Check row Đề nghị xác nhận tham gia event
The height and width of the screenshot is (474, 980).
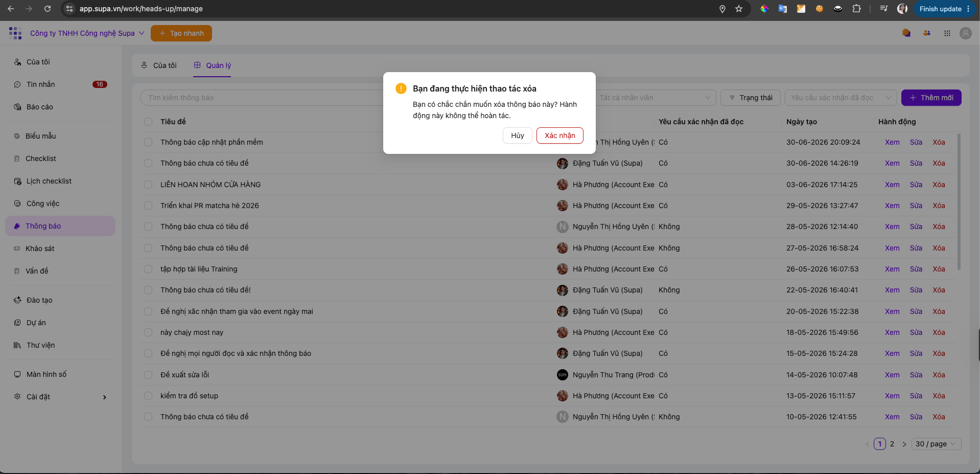point(148,311)
